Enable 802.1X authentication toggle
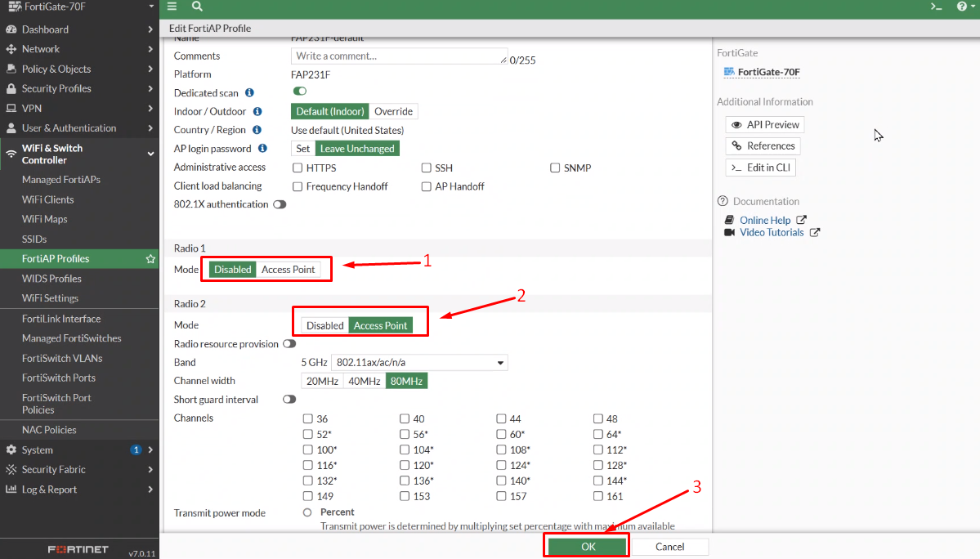980x559 pixels. point(280,204)
